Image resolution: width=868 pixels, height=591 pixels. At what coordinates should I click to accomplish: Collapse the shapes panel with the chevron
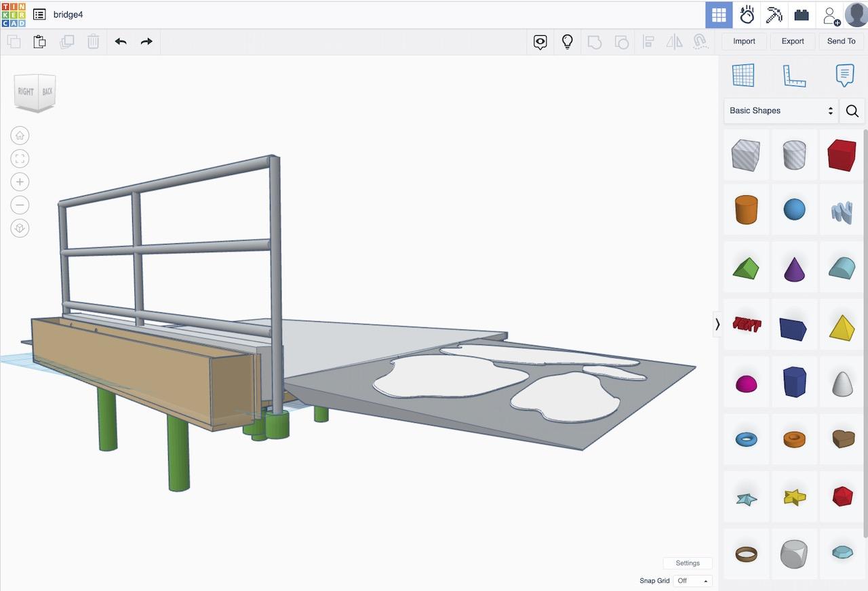[717, 325]
